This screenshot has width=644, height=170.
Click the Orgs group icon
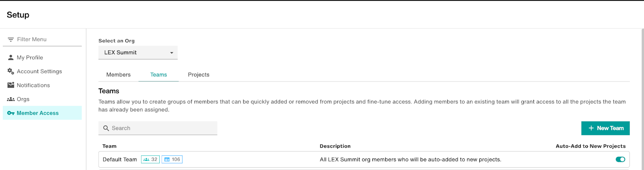click(x=11, y=99)
